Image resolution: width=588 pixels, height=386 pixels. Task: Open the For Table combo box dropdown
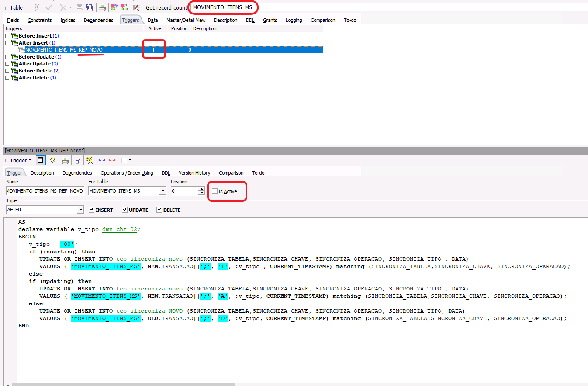click(x=163, y=191)
